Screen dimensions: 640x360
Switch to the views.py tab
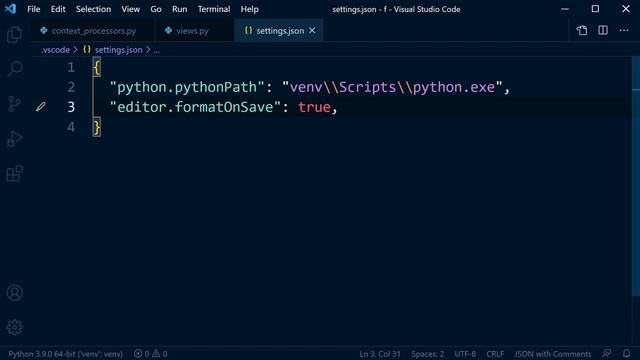click(x=195, y=31)
